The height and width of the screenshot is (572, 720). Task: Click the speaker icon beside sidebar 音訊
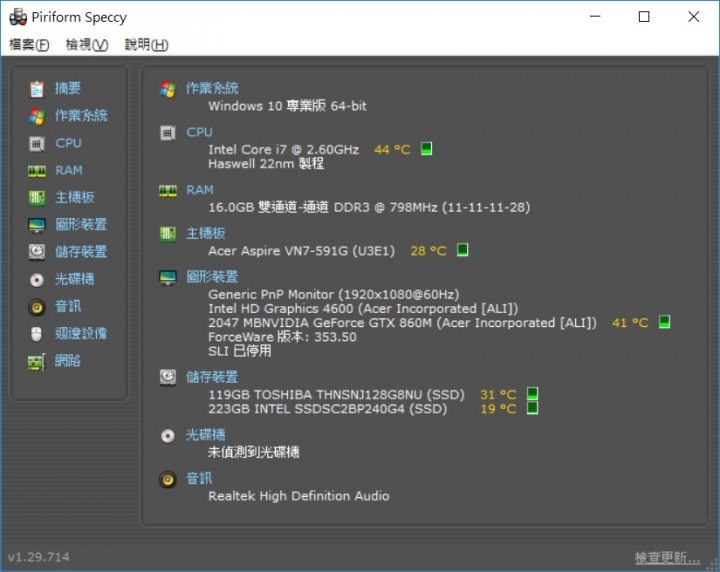(x=37, y=307)
